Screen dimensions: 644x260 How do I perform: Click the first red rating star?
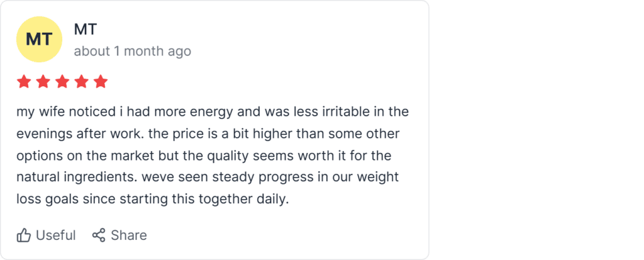pos(24,82)
